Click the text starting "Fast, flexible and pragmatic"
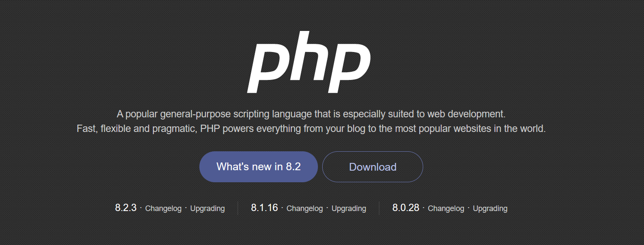The width and height of the screenshot is (644, 245). (x=311, y=129)
